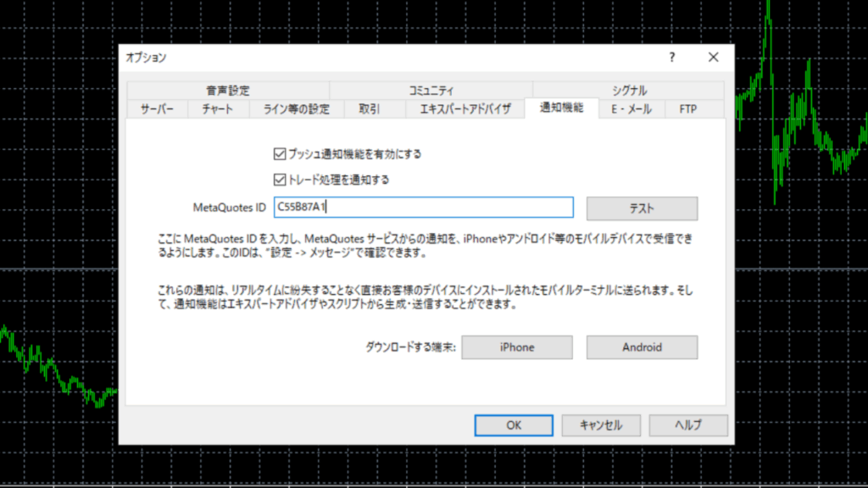
Task: Select the サーバー tab
Action: tap(157, 109)
